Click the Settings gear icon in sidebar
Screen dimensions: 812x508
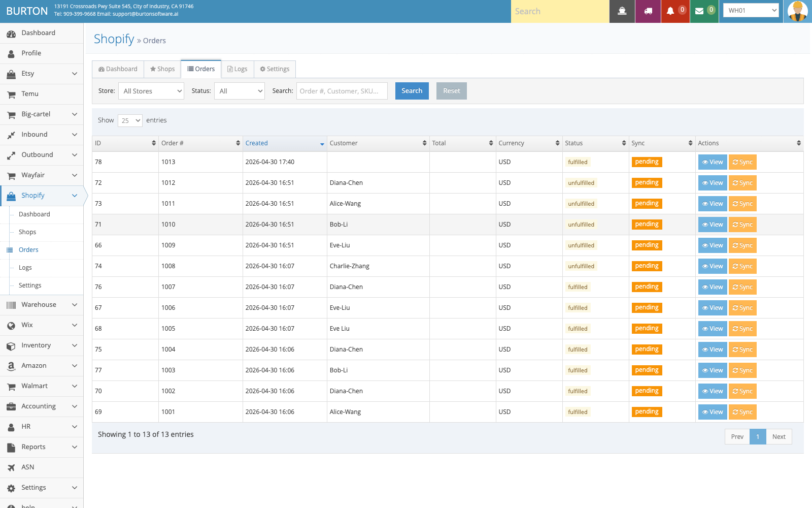[x=11, y=488]
